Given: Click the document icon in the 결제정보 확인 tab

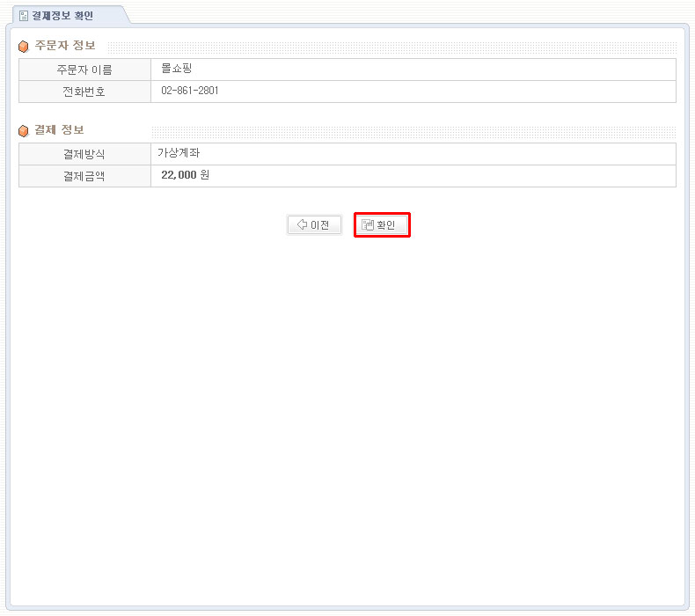Looking at the screenshot, I should tap(24, 16).
